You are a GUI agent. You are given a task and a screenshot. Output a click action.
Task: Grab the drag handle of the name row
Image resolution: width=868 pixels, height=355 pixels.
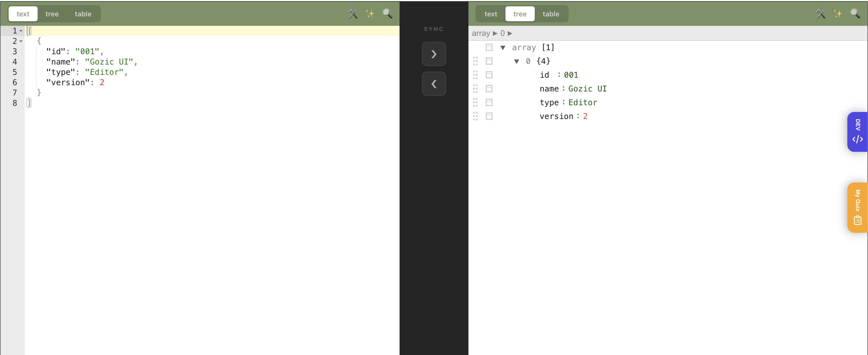point(475,89)
